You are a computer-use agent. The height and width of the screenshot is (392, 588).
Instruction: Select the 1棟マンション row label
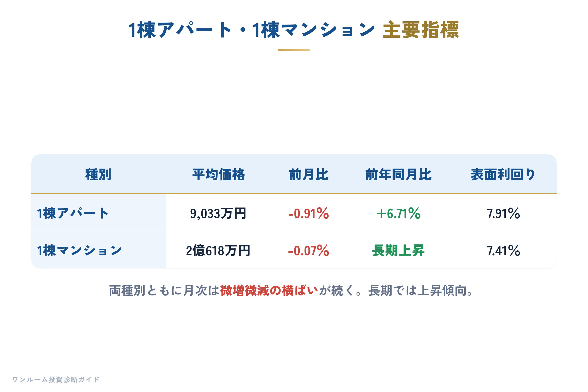(x=79, y=250)
